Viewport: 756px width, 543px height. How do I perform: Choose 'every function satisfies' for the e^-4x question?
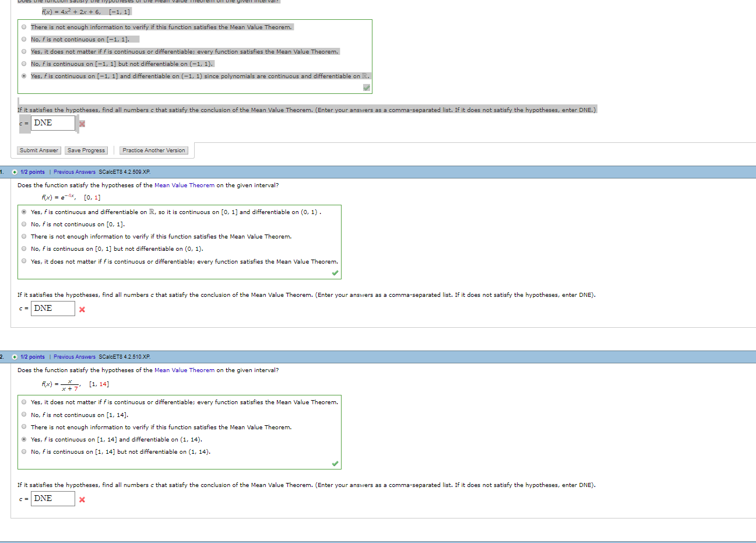pos(24,261)
